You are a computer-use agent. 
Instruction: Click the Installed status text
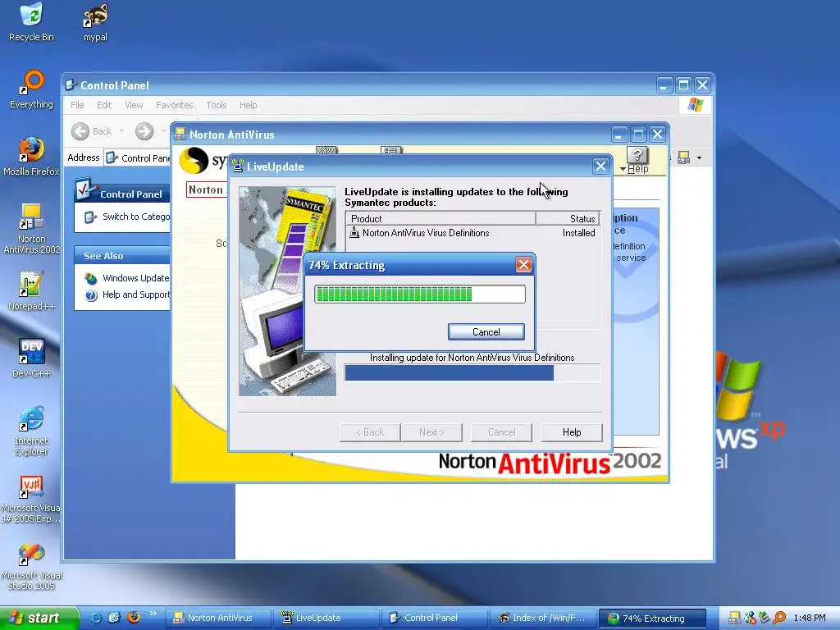578,233
